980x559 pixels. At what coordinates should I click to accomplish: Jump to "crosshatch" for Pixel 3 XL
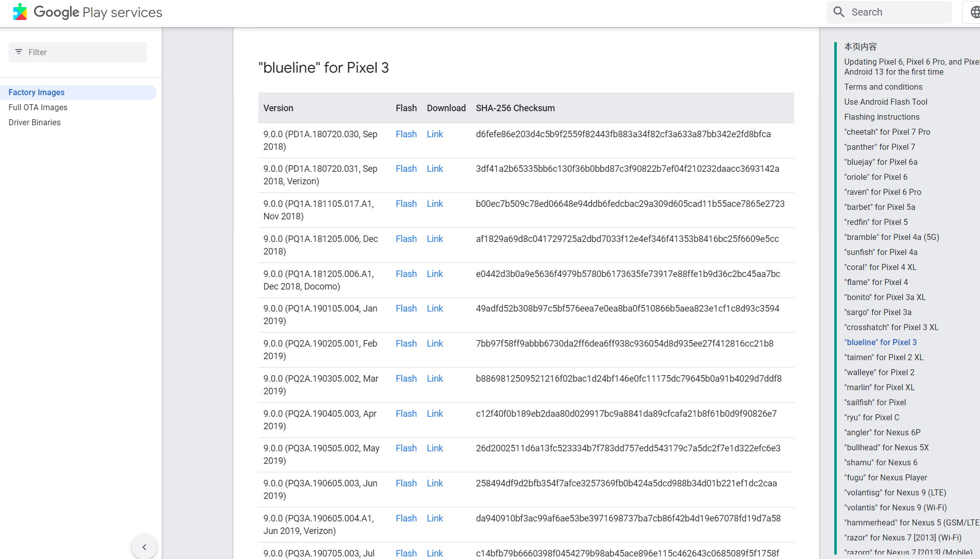(x=891, y=327)
